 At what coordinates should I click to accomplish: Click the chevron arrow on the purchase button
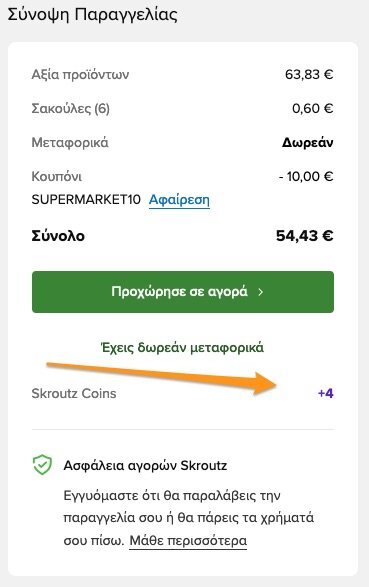tap(261, 292)
